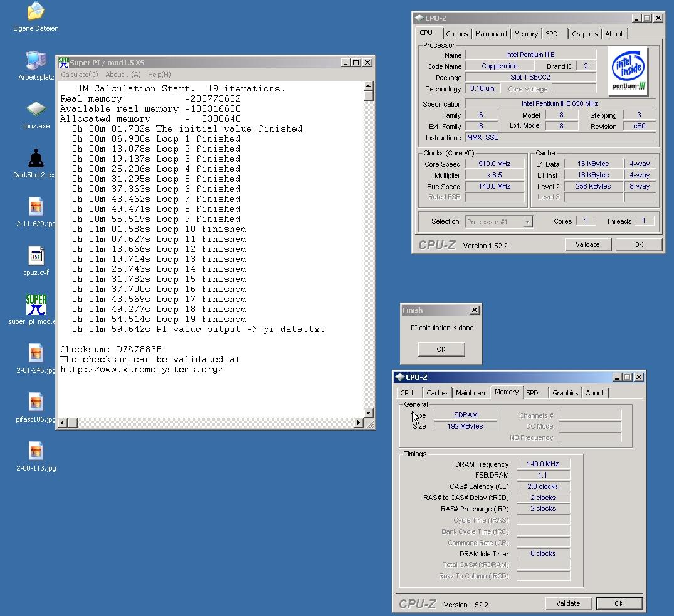Screen dimensions: 674x616
Task: Switch to Mainboard tab in top CPU-Z window
Action: (491, 34)
